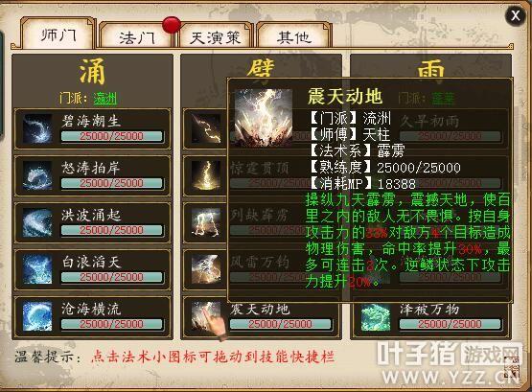This screenshot has width=532, height=392.
Task: Select the 沧海横流 skill icon
Action: tap(37, 316)
